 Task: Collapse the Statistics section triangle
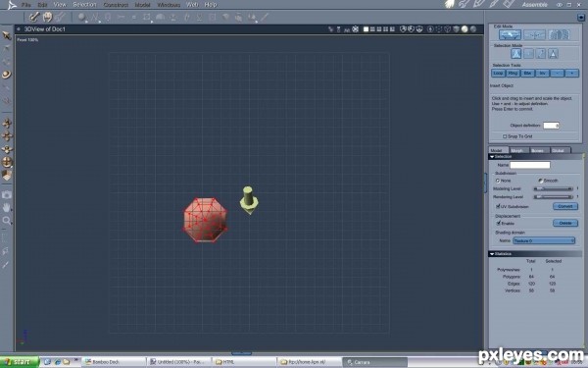coord(492,254)
